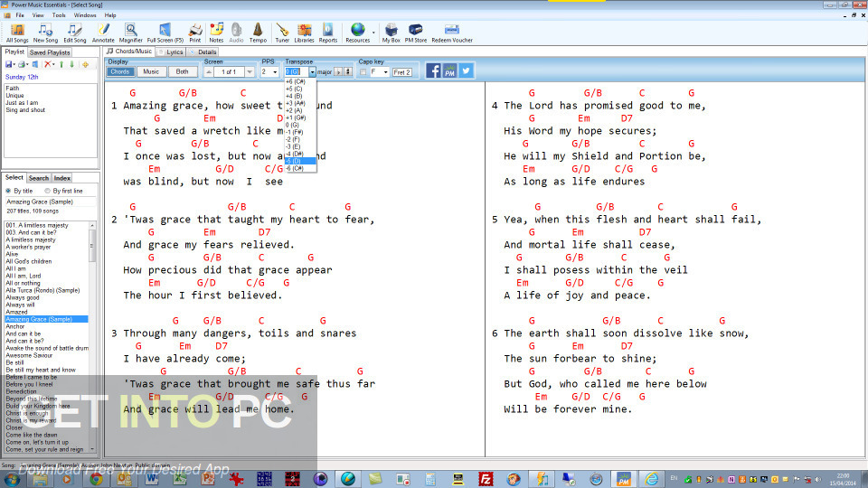Screen dimensions: 868x488
Task: Open the Libraries icon
Action: click(x=304, y=33)
